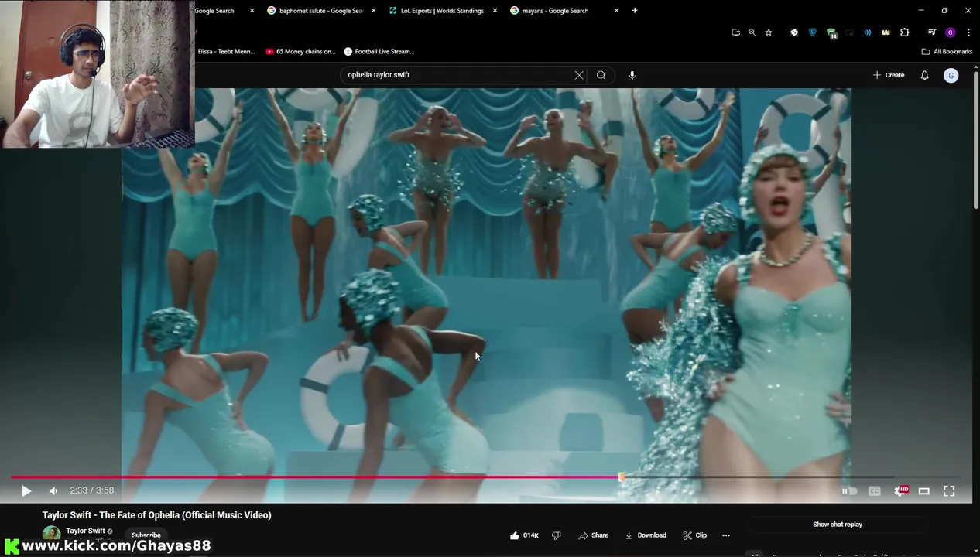Open YouTube notifications bell
This screenshot has height=557, width=980.
pyautogui.click(x=924, y=75)
